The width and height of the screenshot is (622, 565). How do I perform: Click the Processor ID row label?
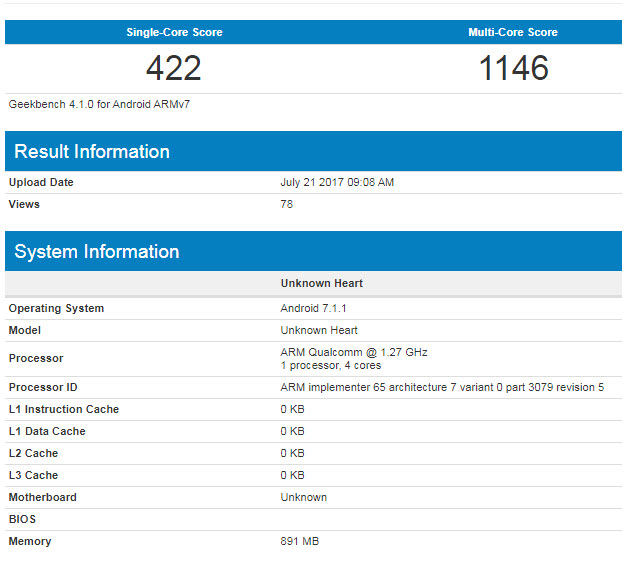tap(43, 387)
